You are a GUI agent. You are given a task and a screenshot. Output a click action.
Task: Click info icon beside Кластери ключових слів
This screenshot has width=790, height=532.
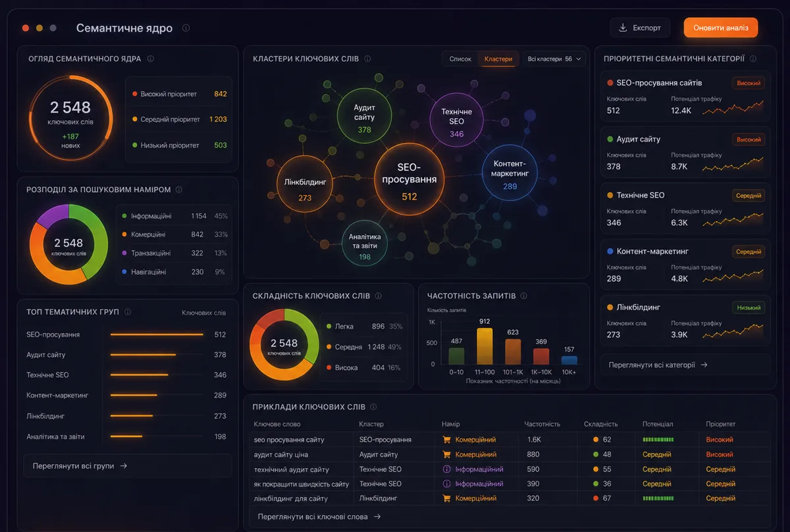367,59
